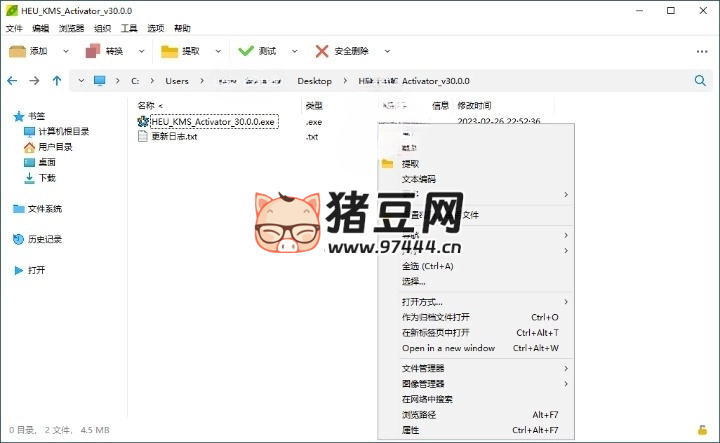Navigate up one folder level

(56, 81)
